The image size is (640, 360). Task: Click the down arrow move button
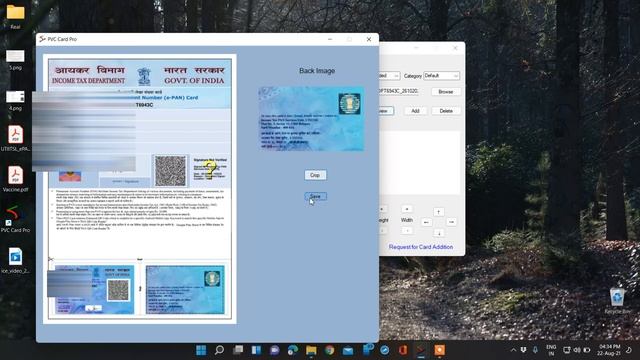click(438, 233)
